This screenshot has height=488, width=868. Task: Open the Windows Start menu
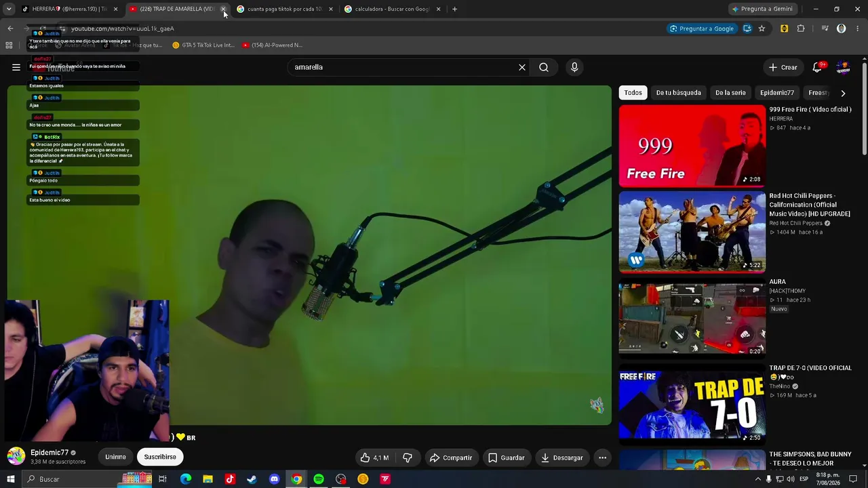tap(11, 479)
